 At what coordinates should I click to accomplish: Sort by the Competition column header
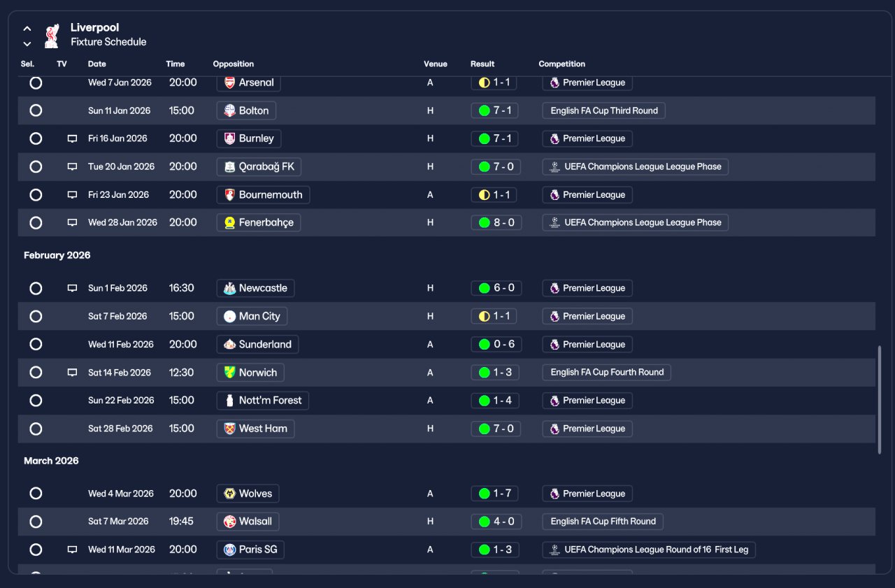pos(561,64)
